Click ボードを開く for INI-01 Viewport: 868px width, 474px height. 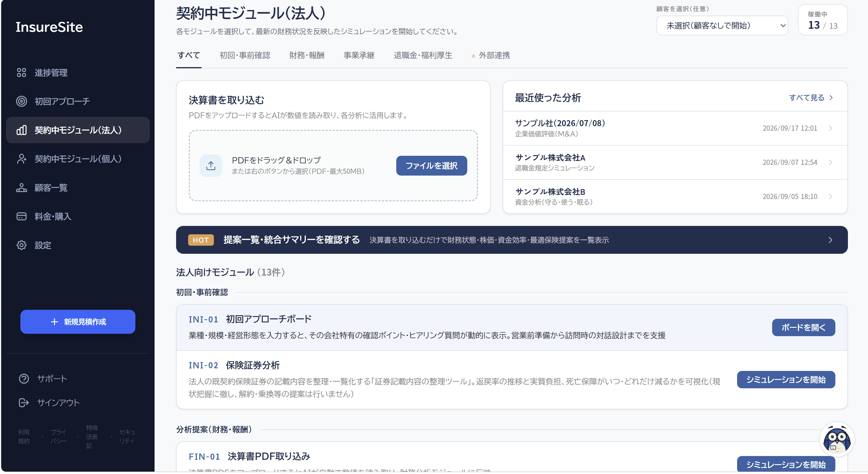pyautogui.click(x=804, y=328)
